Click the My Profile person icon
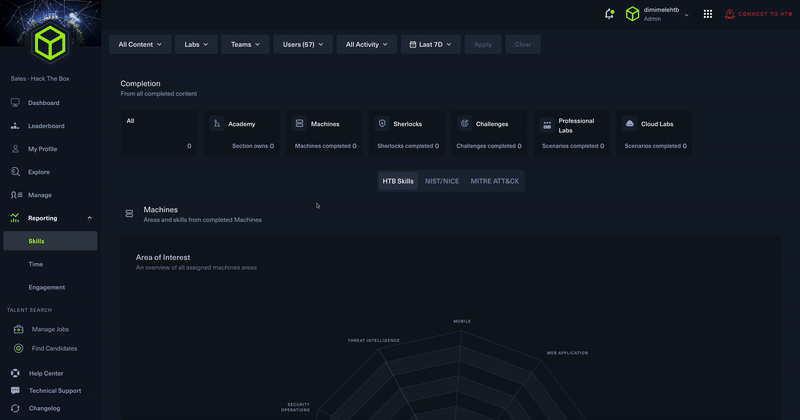The image size is (800, 420). [x=15, y=149]
